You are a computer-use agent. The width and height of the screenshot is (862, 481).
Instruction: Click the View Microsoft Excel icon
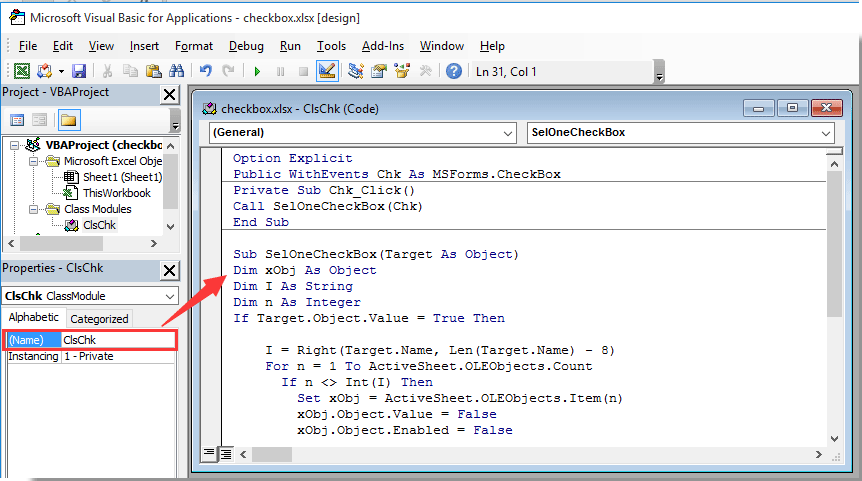(20, 71)
